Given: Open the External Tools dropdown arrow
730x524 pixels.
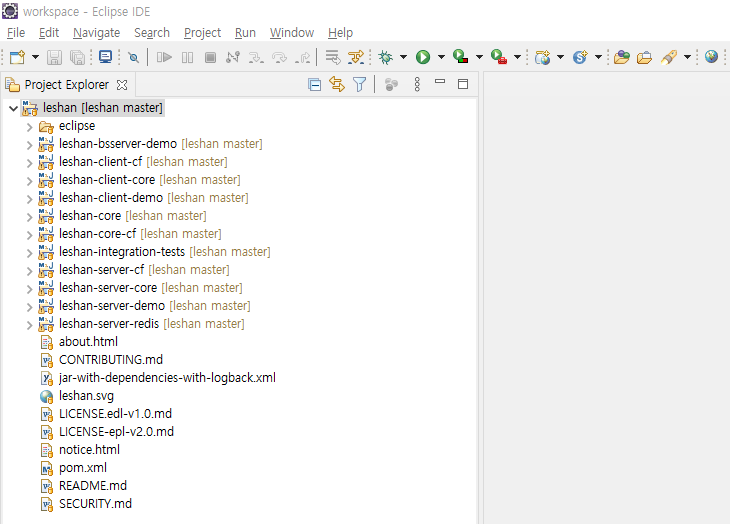Looking at the screenshot, I should point(517,57).
